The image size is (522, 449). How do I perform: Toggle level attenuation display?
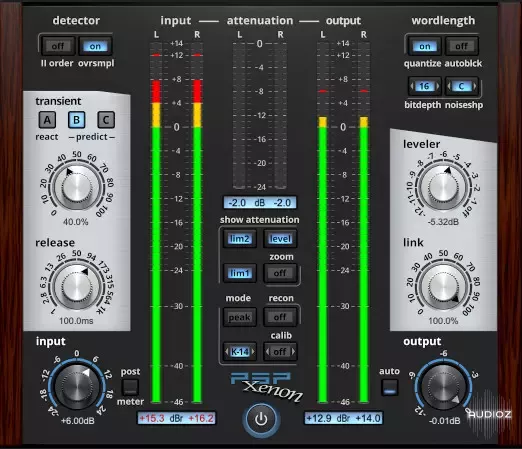(x=280, y=239)
